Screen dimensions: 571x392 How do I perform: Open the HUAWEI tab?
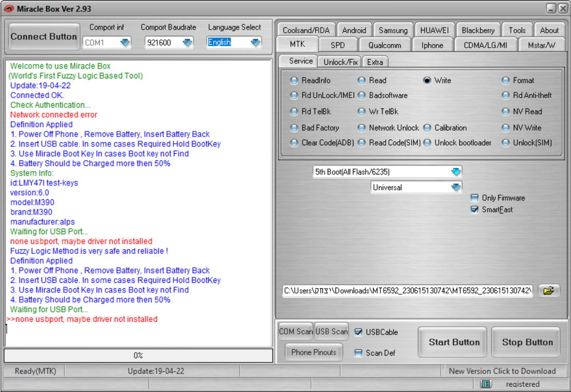coord(434,30)
